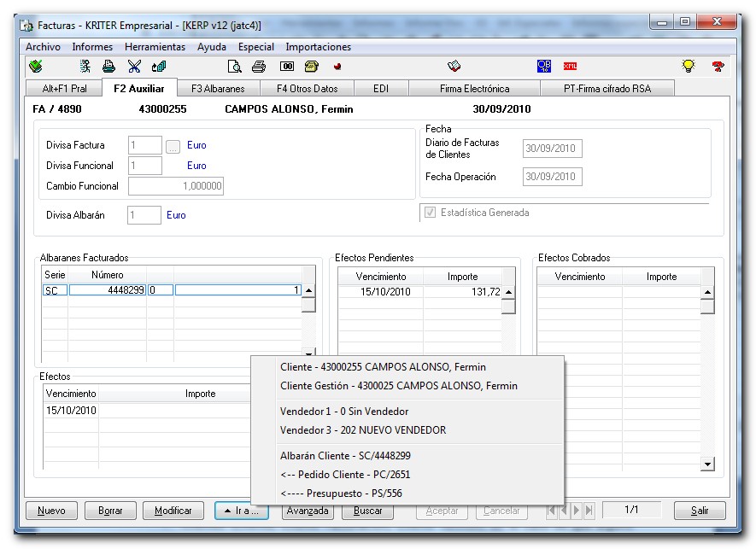Image resolution: width=756 pixels, height=549 pixels.
Task: Click the Cambio Funcional field
Action: [175, 186]
